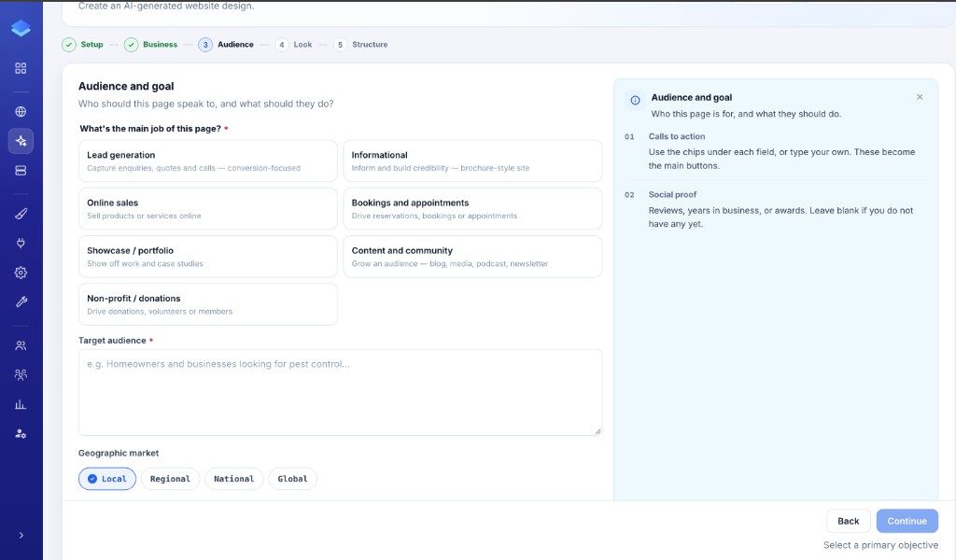Select the Global geographic market chip
Viewport: 956px width, 560px height.
pos(292,479)
